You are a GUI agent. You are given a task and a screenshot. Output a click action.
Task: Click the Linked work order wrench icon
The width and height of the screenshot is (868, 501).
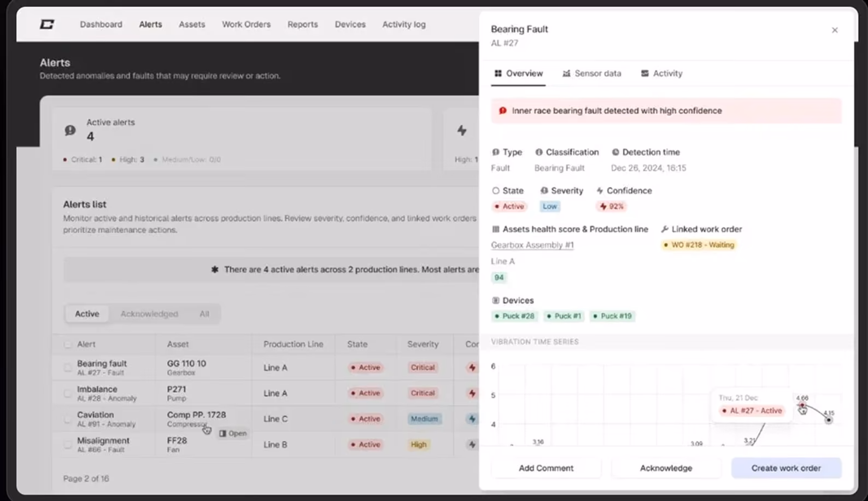[665, 229]
